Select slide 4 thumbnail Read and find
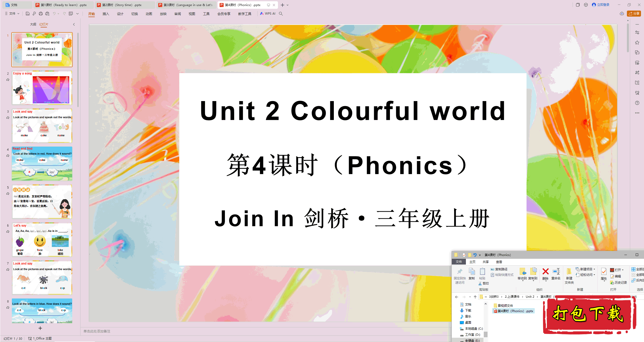 coord(42,164)
